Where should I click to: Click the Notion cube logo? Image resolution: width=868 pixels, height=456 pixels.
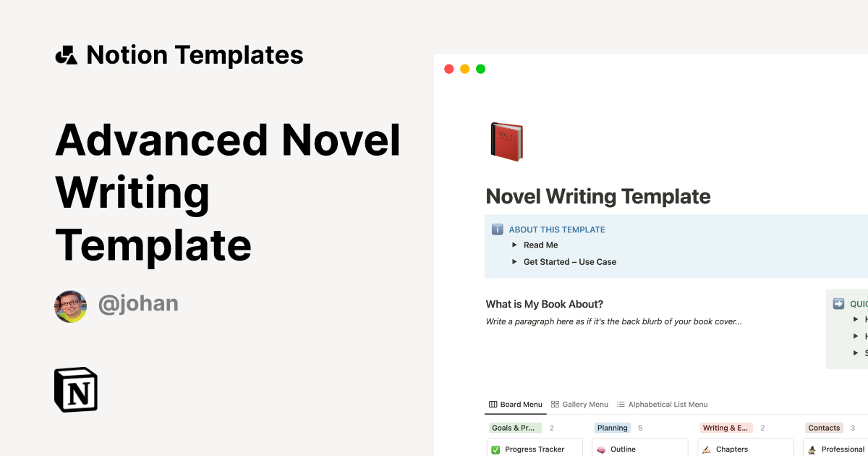tap(76, 389)
